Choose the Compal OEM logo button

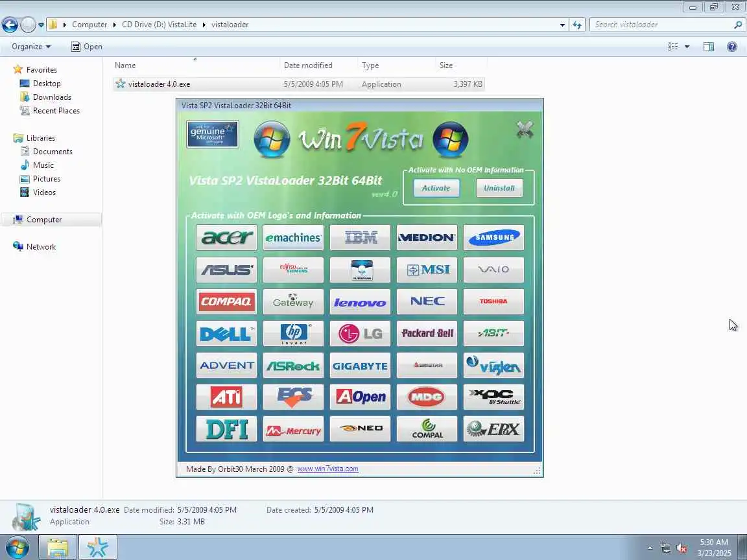pyautogui.click(x=427, y=429)
